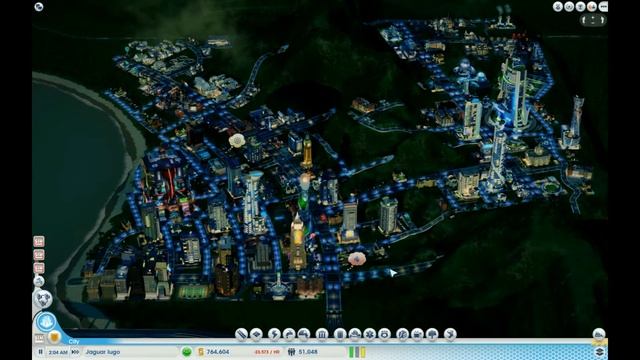Open the Roads build menu
Image resolution: width=640 pixels, height=360 pixels.
[x=241, y=334]
